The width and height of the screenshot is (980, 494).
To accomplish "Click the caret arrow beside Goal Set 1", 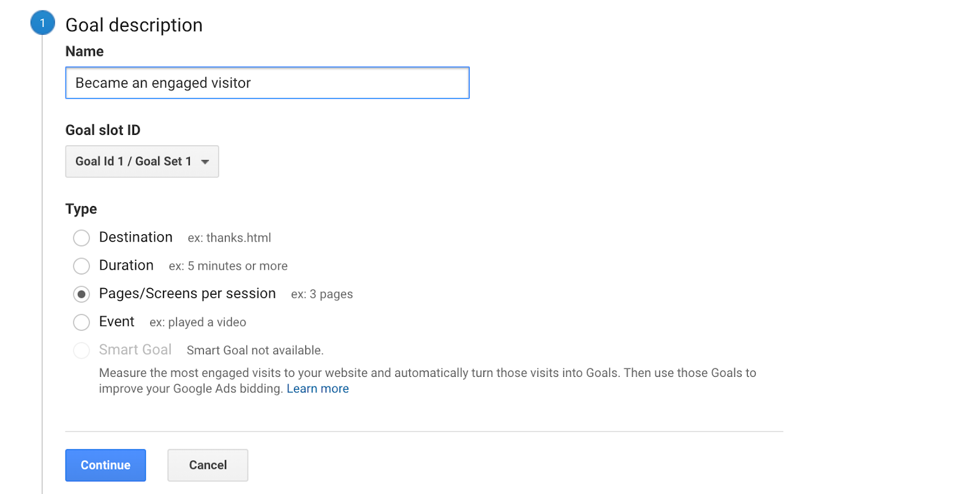I will 205,162.
